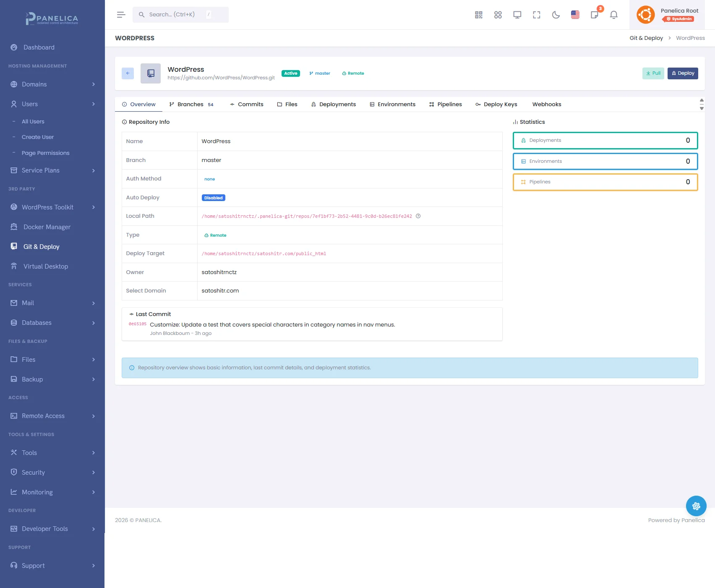Click the tab bar scroll down arrow
715x588 pixels.
coord(702,108)
